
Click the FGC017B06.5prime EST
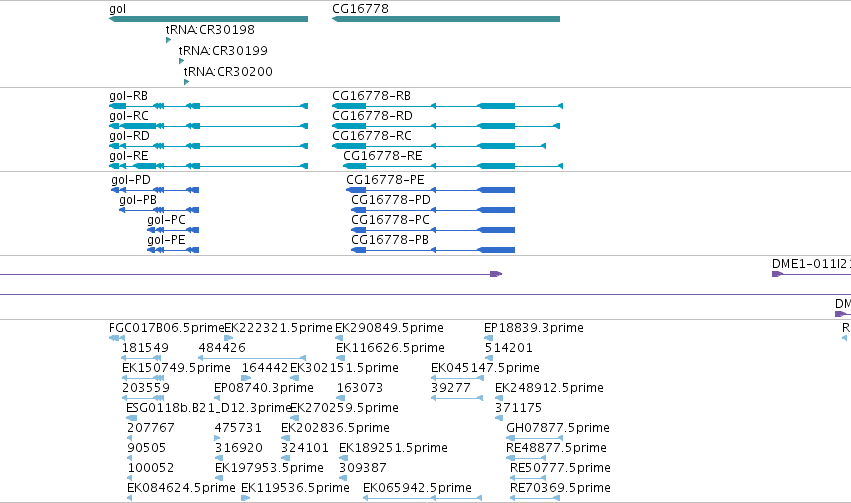pos(167,328)
